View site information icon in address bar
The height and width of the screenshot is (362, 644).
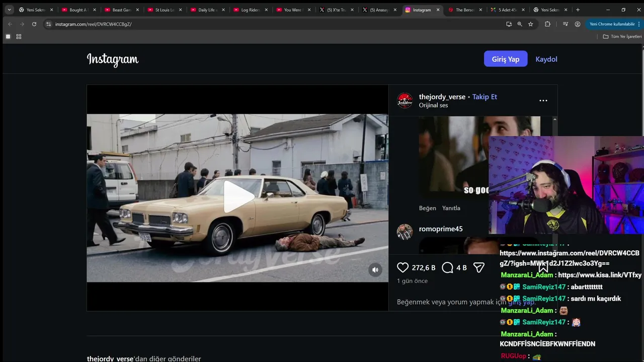coord(48,24)
